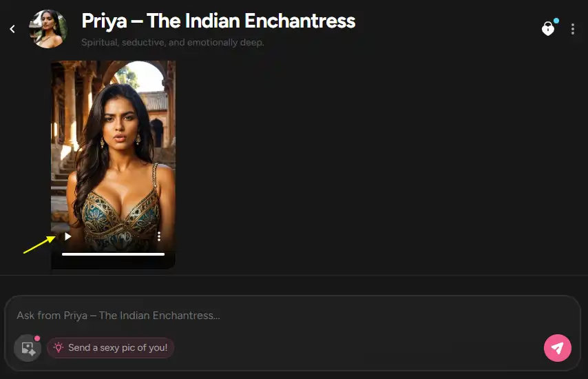Send the message with the pink paper-plane button
588x379 pixels.
558,348
